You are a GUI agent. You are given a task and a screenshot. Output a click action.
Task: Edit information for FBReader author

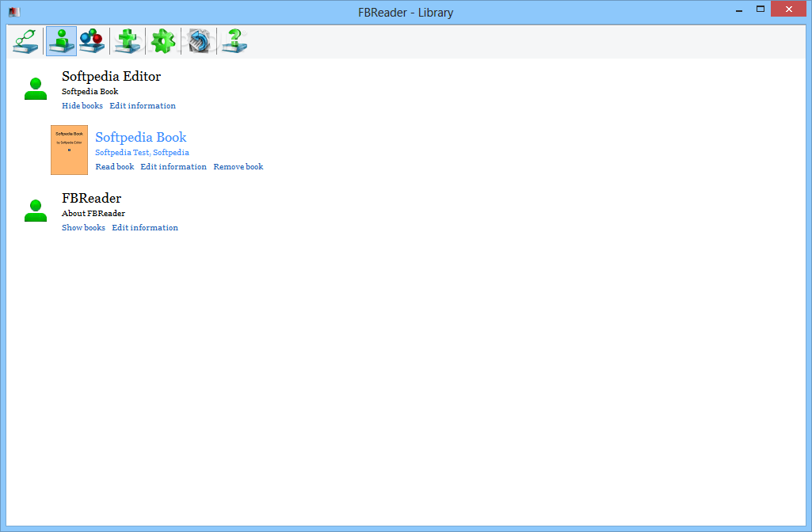(145, 228)
